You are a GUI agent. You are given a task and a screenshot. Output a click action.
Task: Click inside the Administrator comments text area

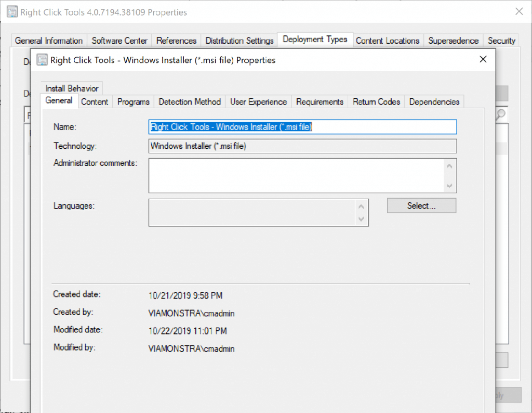(x=296, y=175)
